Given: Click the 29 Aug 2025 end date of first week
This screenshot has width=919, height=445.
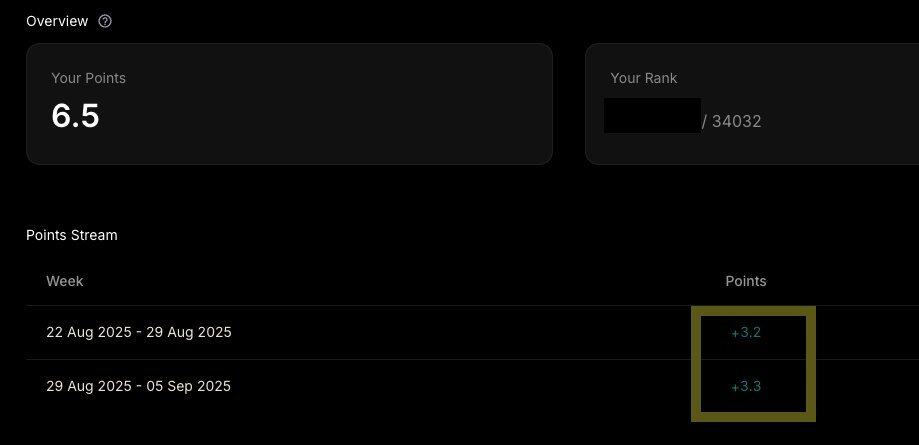Looking at the screenshot, I should tap(189, 332).
